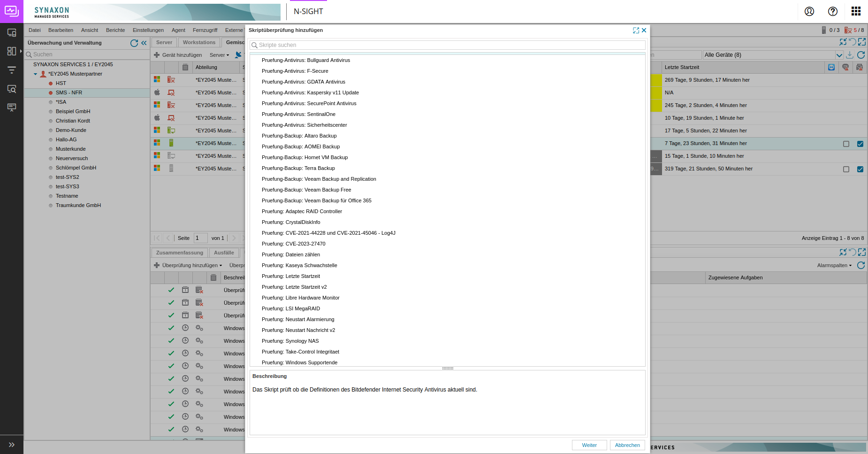This screenshot has height=454, width=868.
Task: Click the TeamViewer column header icon
Action: pos(831,67)
